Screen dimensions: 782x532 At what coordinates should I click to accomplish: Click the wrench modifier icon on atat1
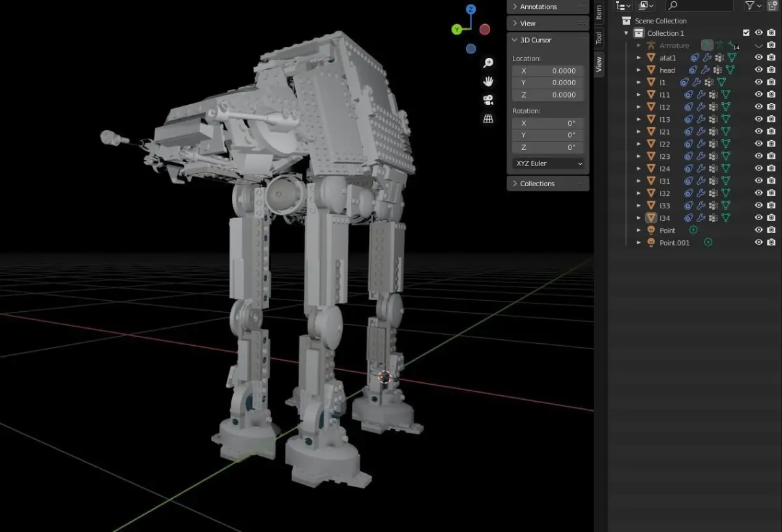point(706,58)
